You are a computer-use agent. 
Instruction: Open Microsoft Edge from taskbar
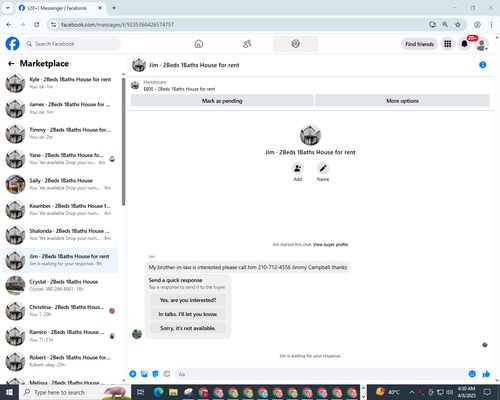158,392
